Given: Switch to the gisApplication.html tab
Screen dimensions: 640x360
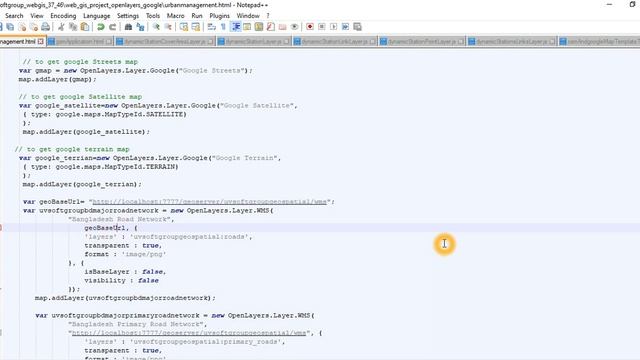Looking at the screenshot, I should [80, 42].
